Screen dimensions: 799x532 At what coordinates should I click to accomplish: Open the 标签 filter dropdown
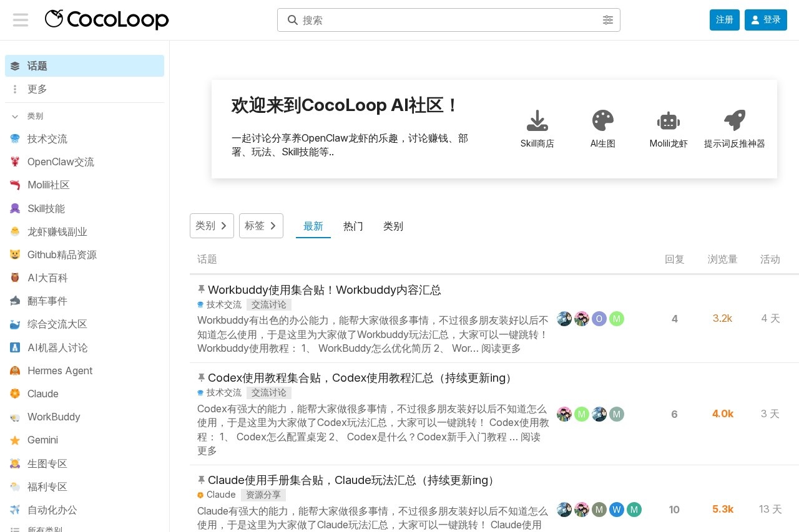point(261,226)
